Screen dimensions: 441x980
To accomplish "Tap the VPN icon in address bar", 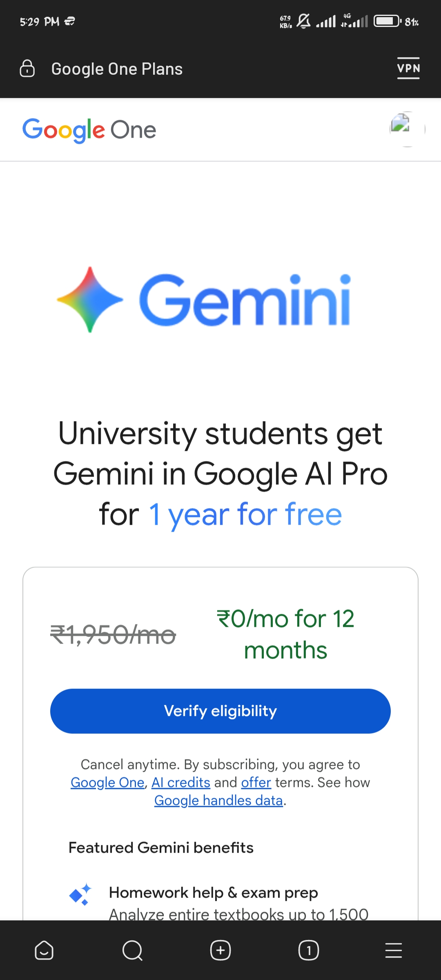I will [x=408, y=68].
